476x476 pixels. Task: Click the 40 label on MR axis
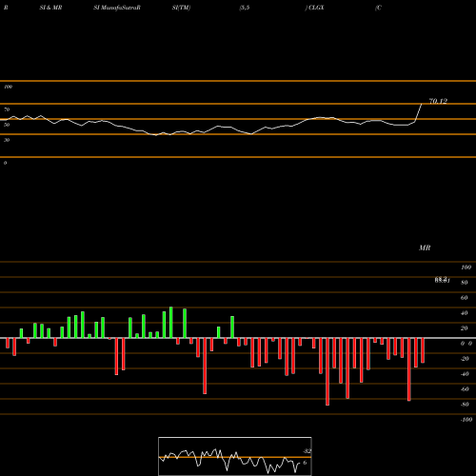(464, 313)
